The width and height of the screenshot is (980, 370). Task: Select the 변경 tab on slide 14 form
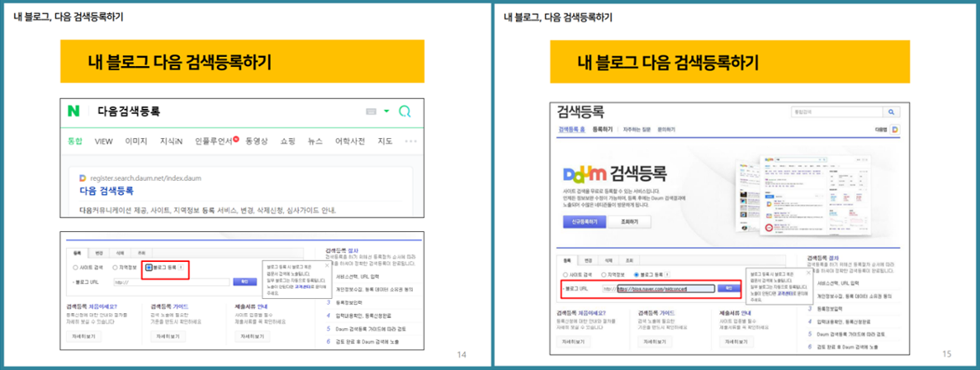click(x=99, y=253)
